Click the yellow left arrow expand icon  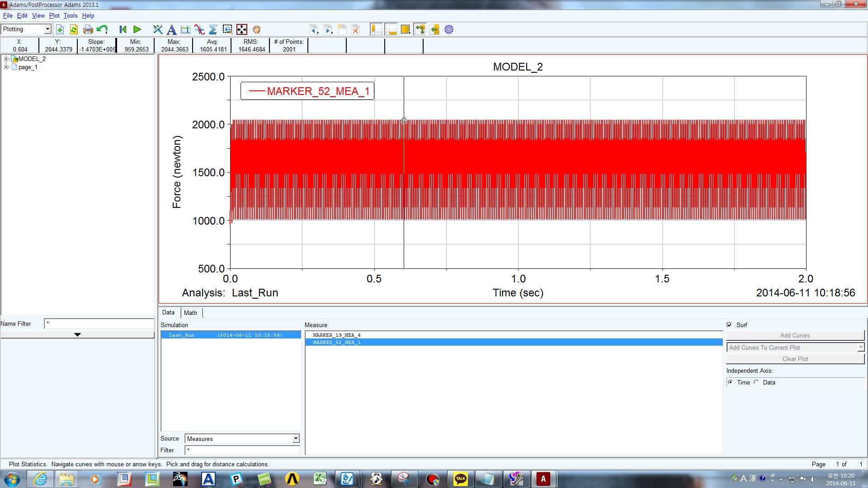pos(434,30)
